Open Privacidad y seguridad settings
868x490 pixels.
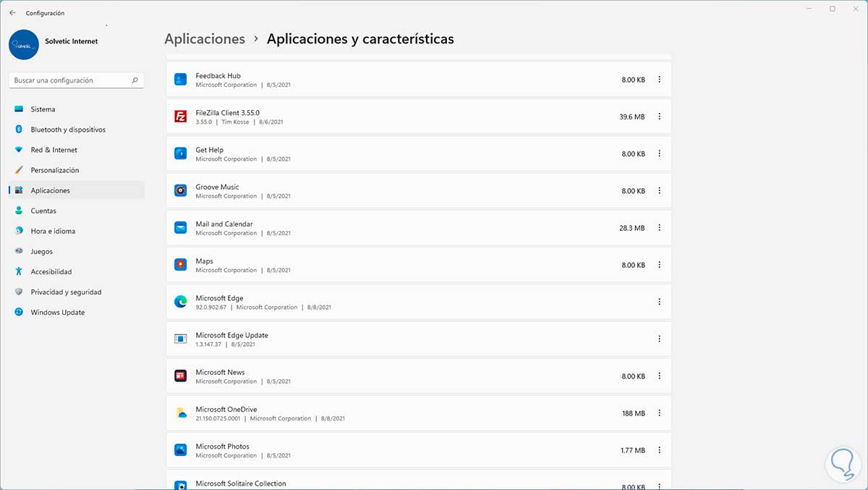pyautogui.click(x=66, y=292)
